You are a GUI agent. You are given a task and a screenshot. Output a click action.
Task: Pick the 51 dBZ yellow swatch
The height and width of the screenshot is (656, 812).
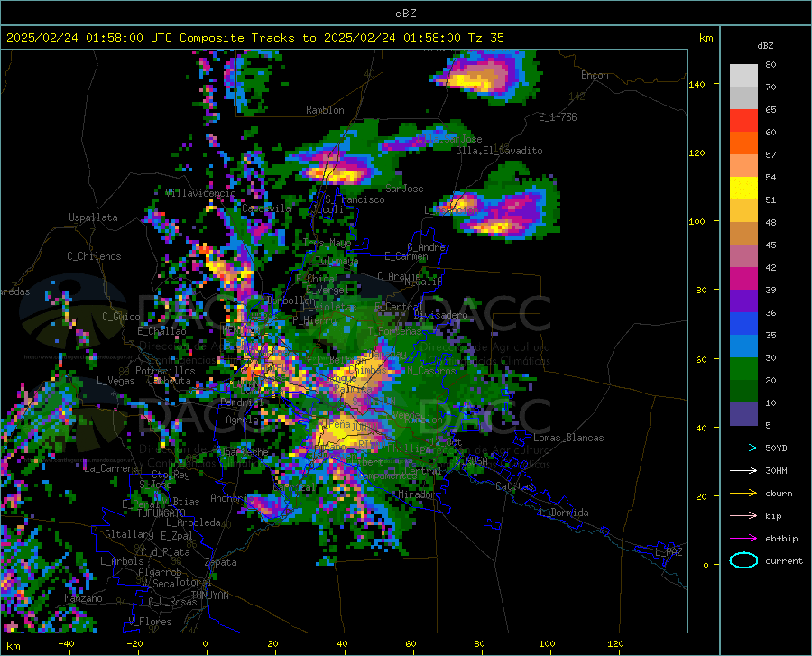743,189
